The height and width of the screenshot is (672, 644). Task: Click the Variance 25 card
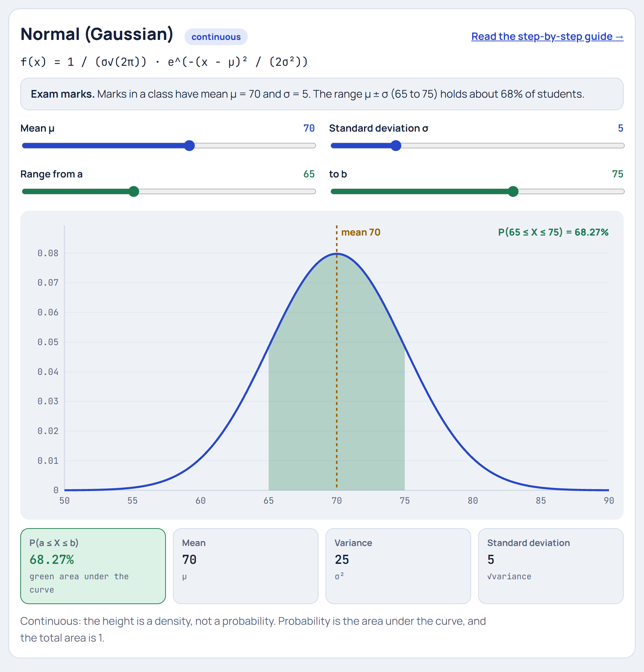click(x=398, y=566)
